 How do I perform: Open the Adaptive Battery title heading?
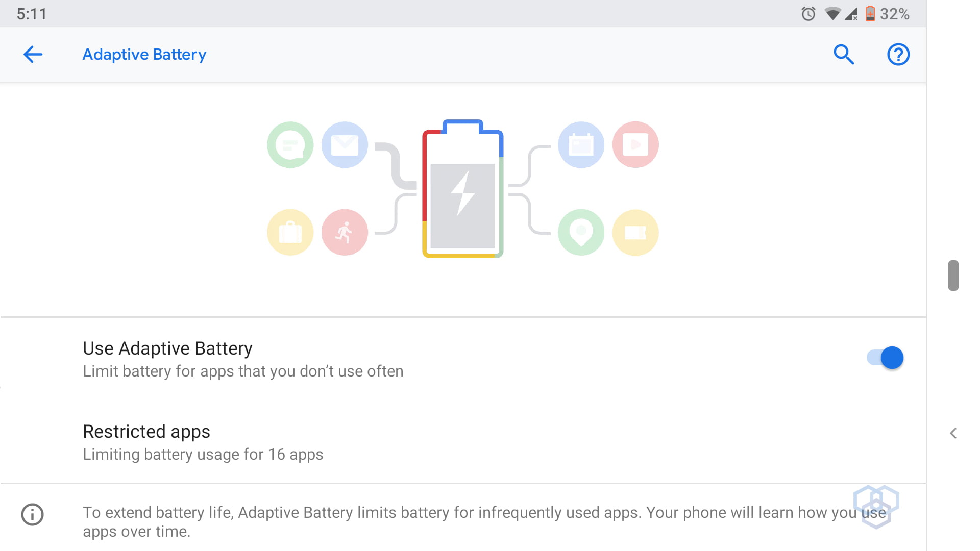click(144, 54)
